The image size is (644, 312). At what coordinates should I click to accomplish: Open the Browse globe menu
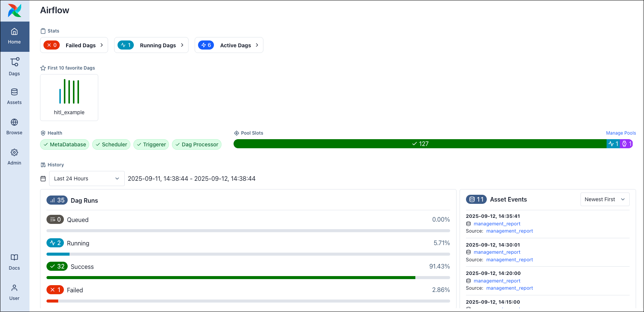coord(14,127)
